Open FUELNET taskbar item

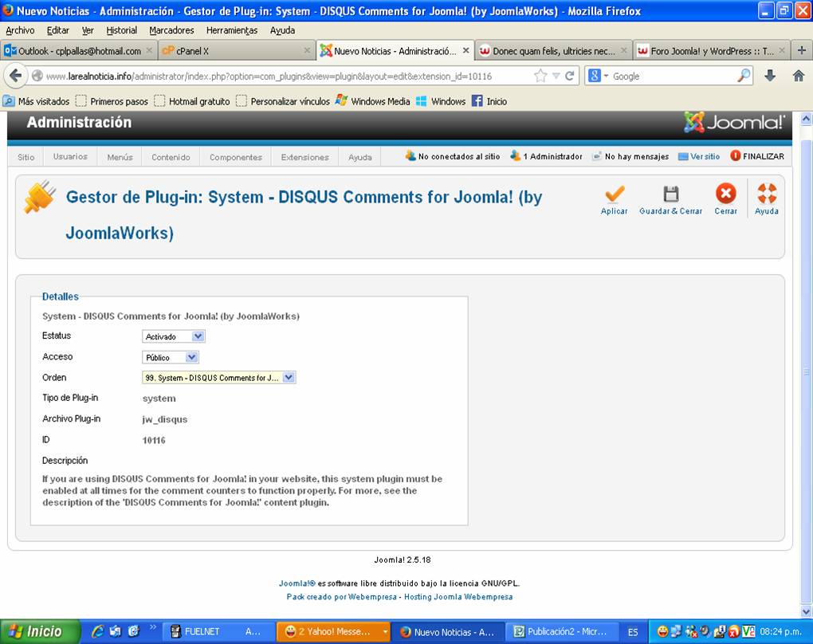click(218, 631)
